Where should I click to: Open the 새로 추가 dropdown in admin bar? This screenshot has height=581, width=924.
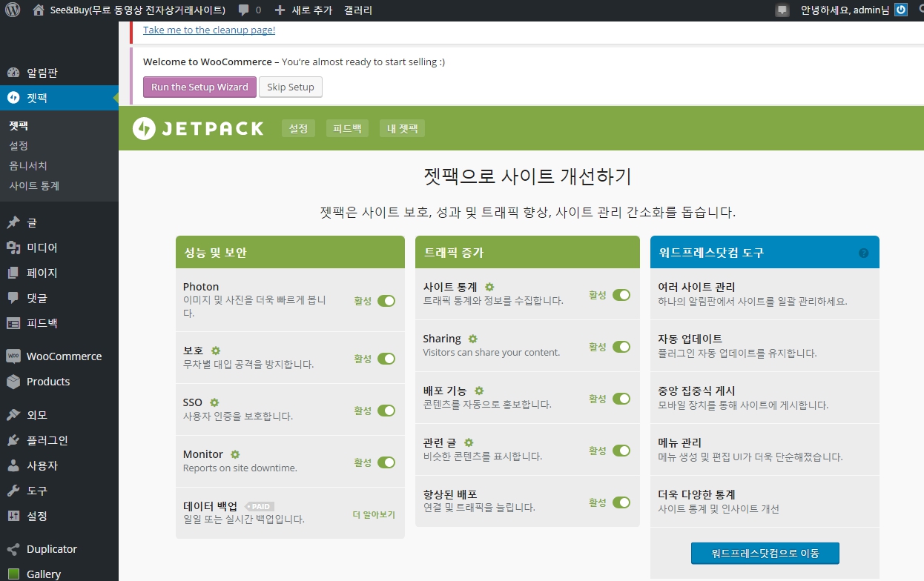pyautogui.click(x=304, y=10)
